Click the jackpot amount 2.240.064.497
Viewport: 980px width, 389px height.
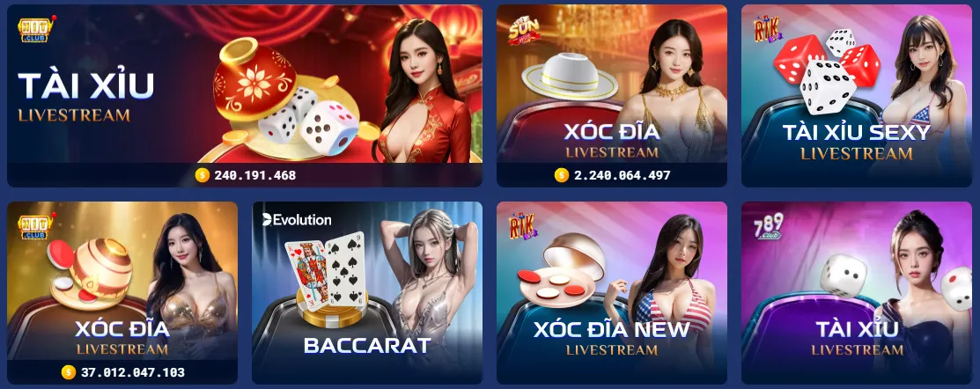[x=622, y=175]
